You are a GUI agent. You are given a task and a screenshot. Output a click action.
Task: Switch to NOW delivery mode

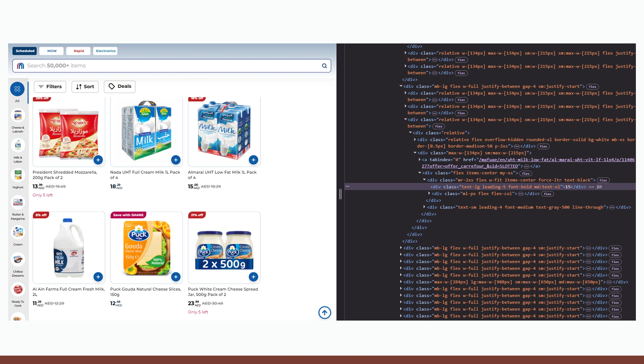51,51
